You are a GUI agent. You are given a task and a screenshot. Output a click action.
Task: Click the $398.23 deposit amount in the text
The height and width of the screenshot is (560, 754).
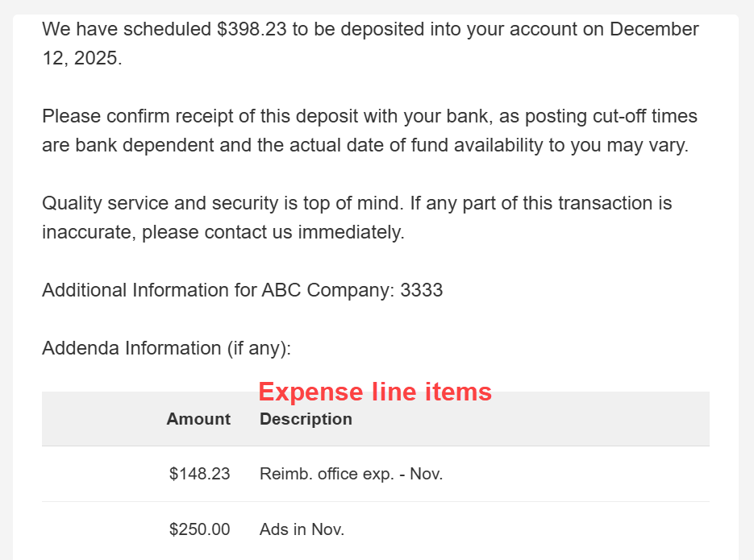point(252,30)
